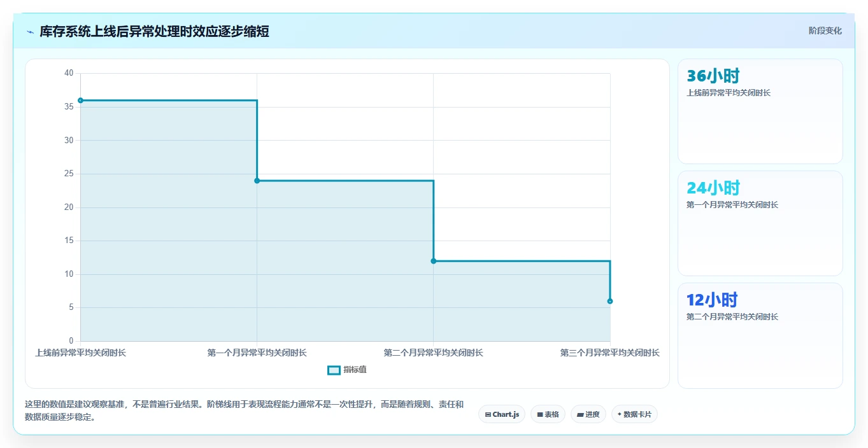Click card caption 上线前异常平均关闭时长 under 36小时
The width and height of the screenshot is (868, 448).
coord(729,93)
